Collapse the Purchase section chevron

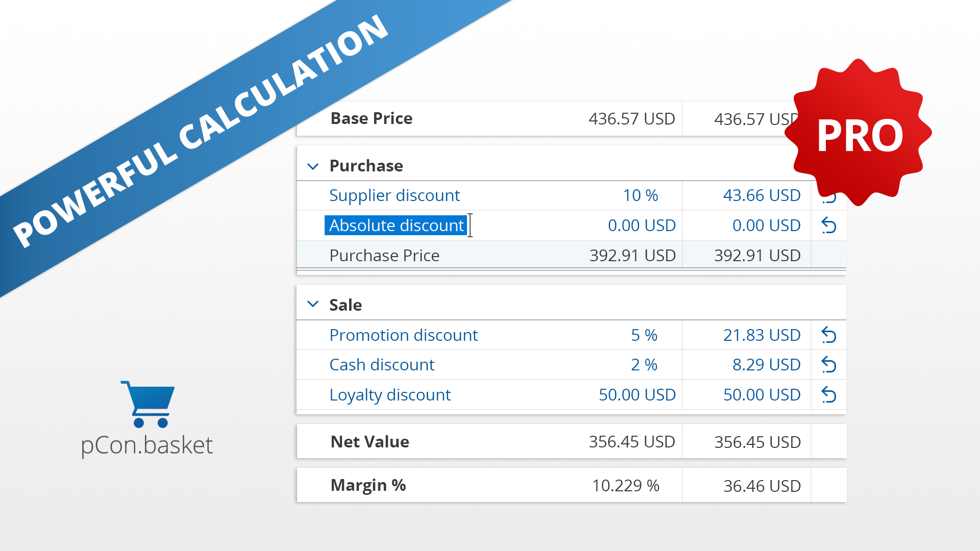tap(313, 166)
